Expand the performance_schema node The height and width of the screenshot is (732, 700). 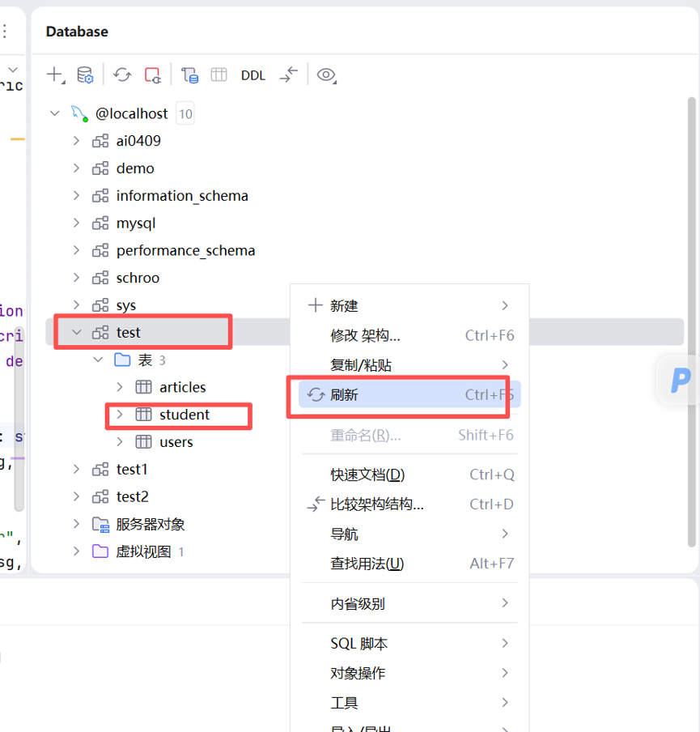(76, 250)
